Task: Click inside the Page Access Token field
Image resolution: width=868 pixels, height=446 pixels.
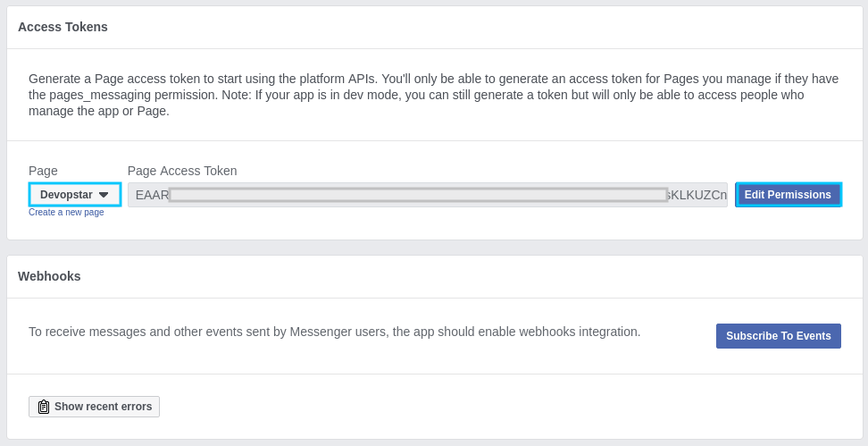Action: coord(427,195)
